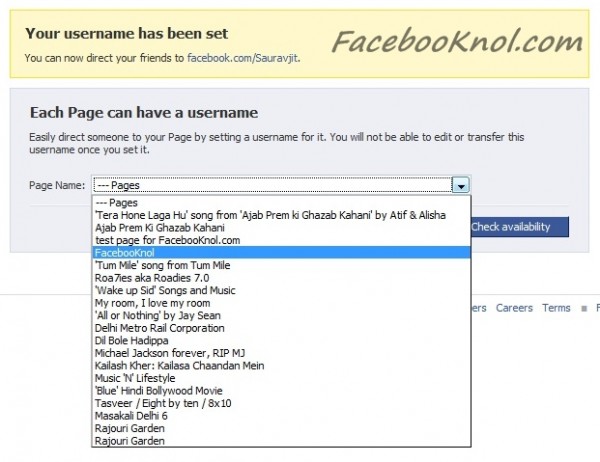Select 'My room, I love my room'
600x462 pixels.
click(281, 303)
